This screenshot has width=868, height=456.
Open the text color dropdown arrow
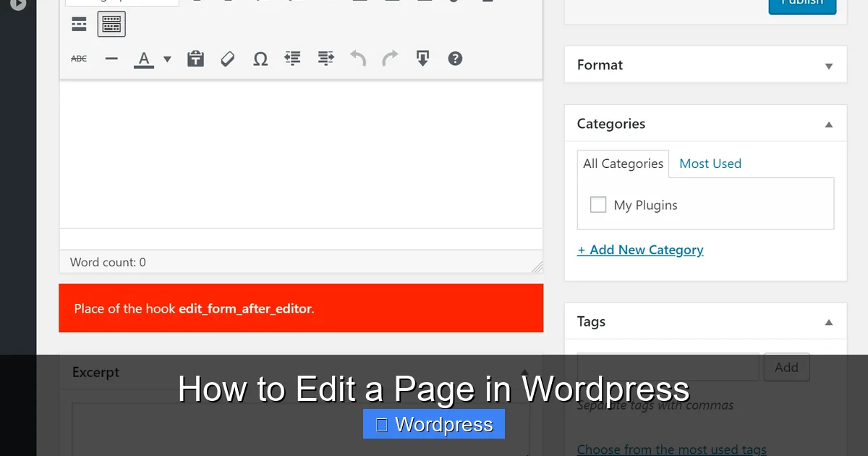(167, 58)
